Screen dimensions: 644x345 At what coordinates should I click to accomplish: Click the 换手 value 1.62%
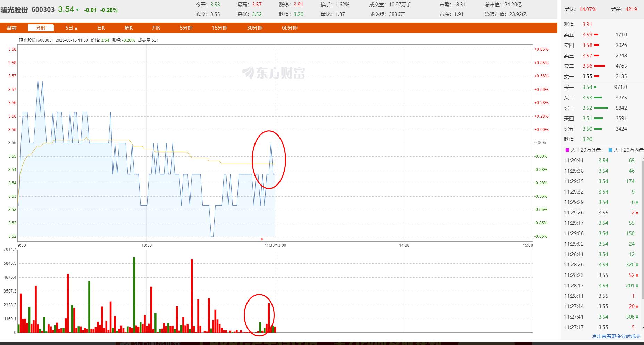tap(342, 5)
